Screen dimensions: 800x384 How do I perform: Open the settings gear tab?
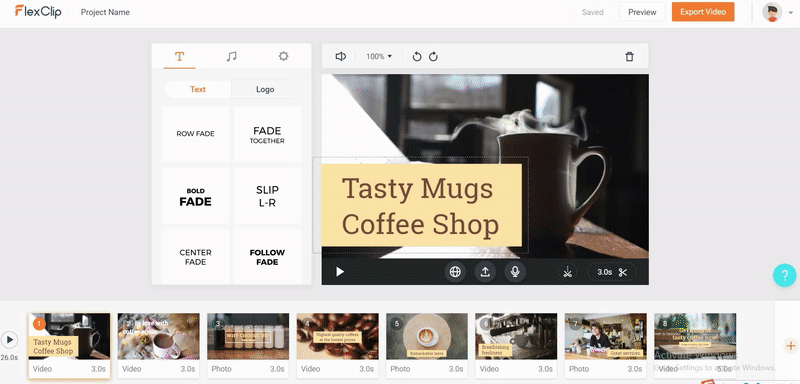coord(284,56)
